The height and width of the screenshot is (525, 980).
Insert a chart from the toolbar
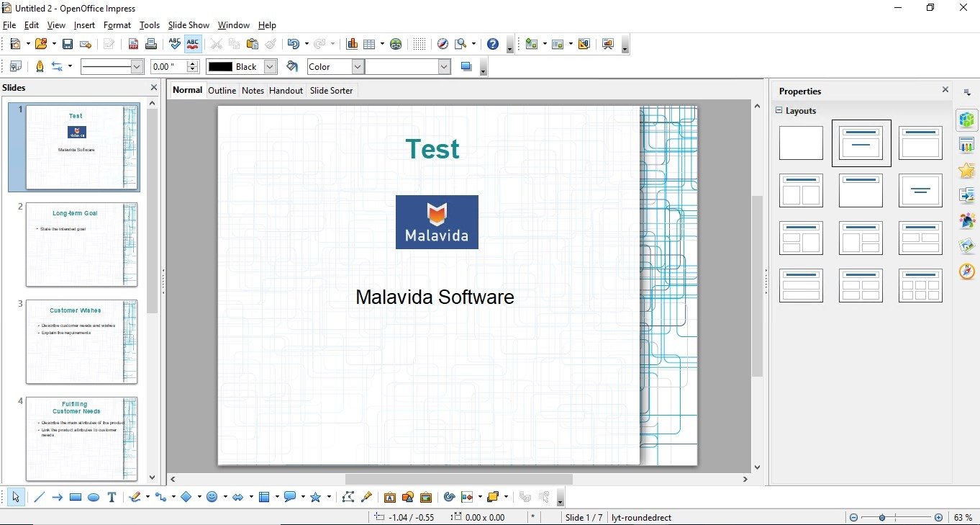(x=352, y=44)
